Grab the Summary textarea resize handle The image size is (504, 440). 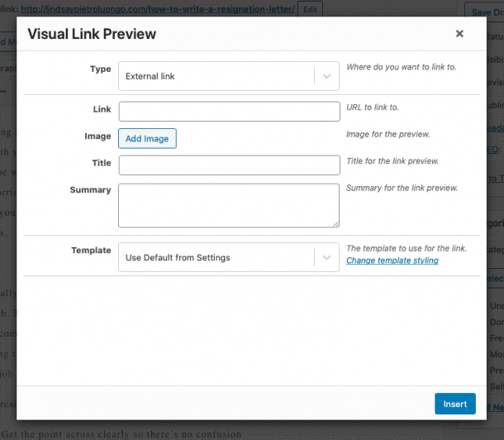pyautogui.click(x=335, y=223)
